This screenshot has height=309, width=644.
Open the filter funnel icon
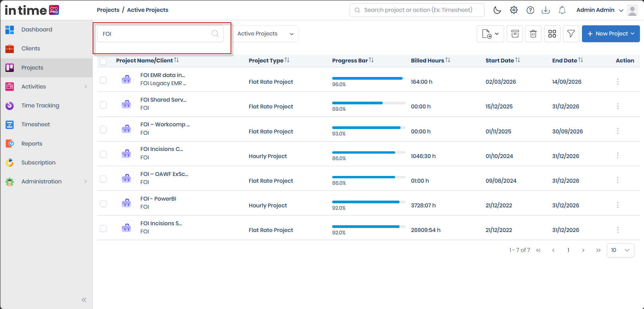pos(571,34)
